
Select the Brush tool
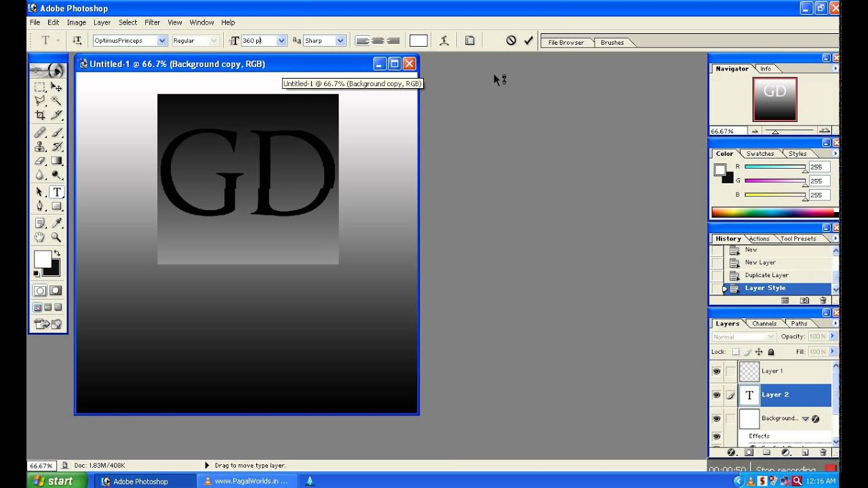56,133
